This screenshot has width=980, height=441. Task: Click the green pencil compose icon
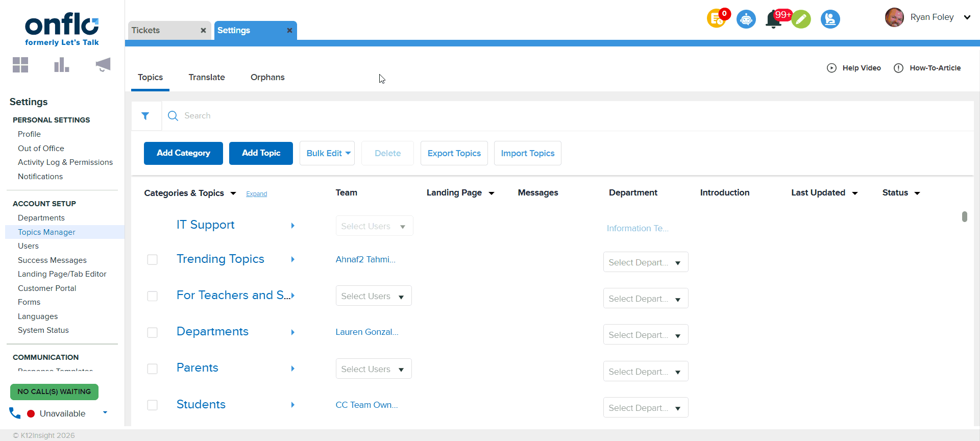pos(801,19)
